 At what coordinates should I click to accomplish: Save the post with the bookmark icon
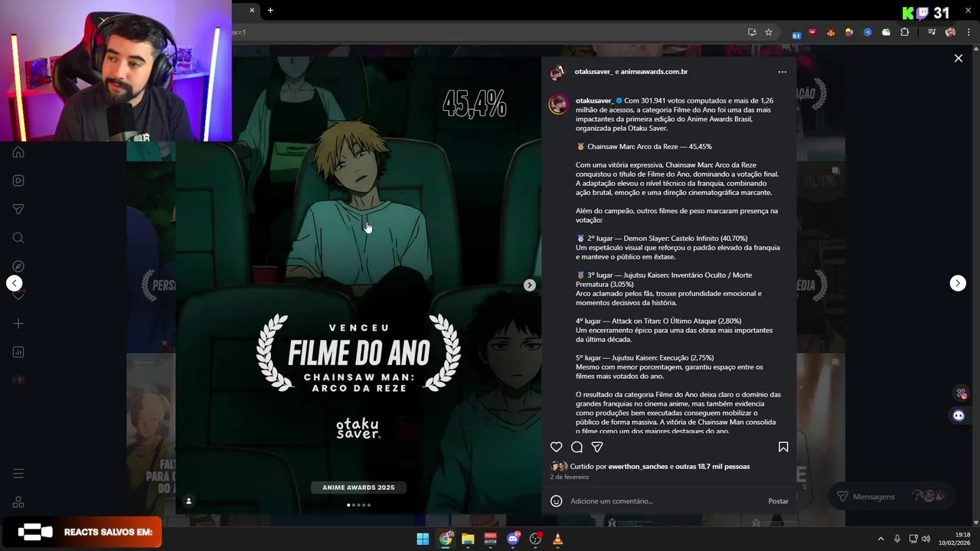(783, 447)
